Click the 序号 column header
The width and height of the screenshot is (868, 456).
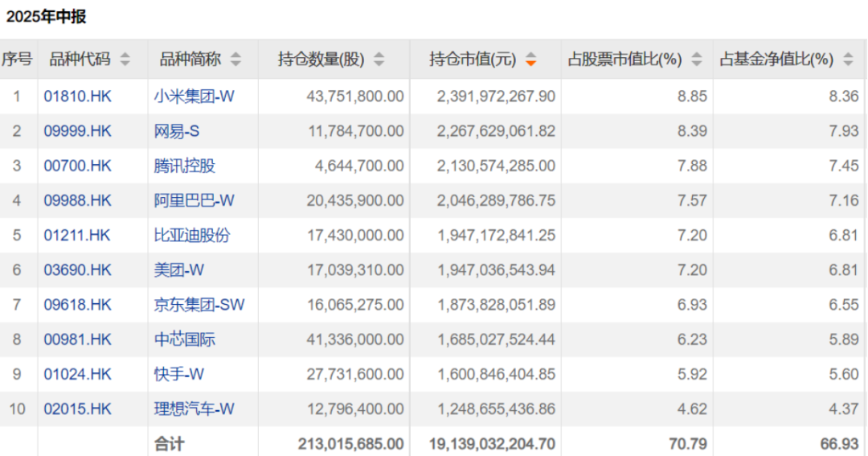click(x=17, y=60)
